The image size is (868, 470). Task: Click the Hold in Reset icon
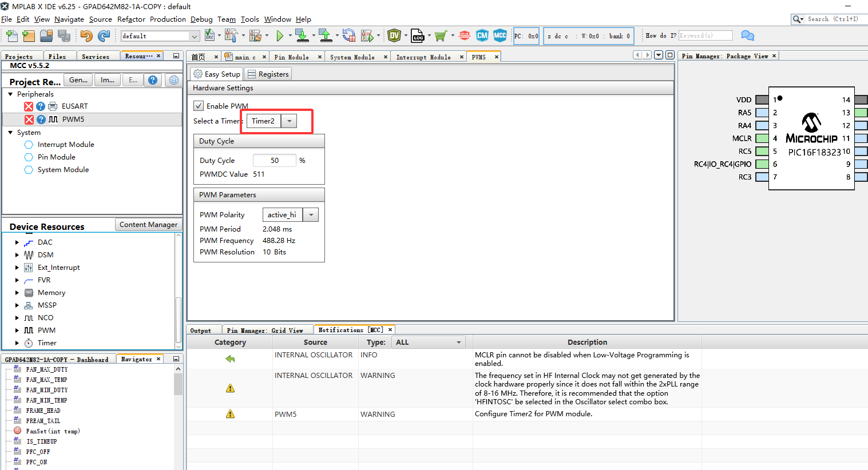tap(349, 35)
